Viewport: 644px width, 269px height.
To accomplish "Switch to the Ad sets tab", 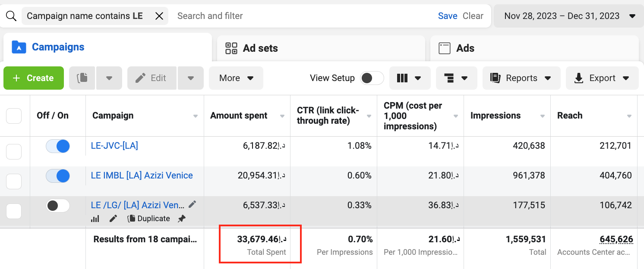I will pos(260,48).
